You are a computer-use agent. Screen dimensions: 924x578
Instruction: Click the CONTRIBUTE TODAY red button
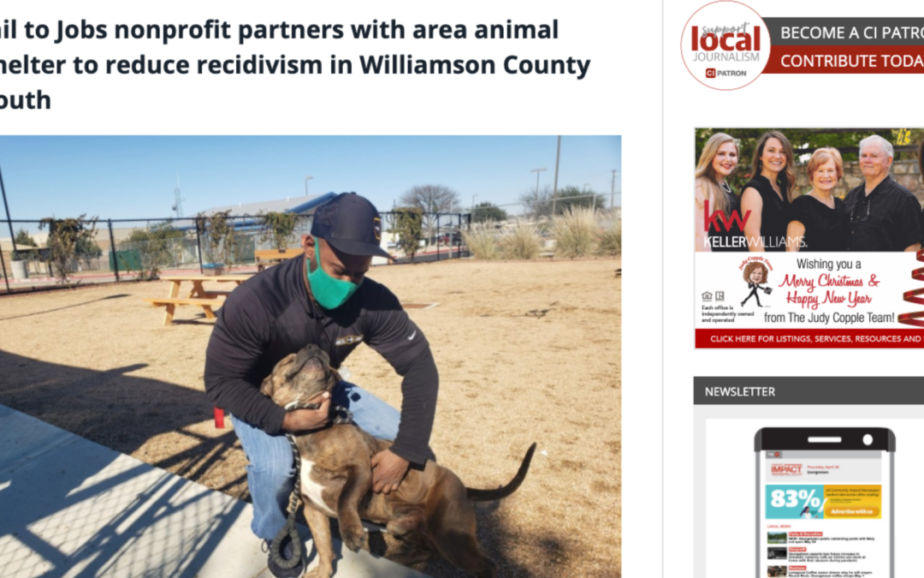(849, 61)
